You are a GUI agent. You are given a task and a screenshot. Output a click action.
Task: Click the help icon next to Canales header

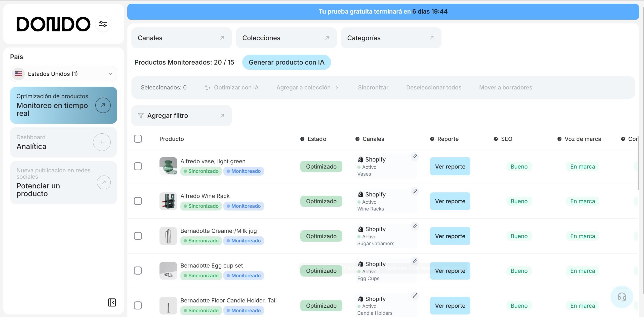tap(357, 139)
